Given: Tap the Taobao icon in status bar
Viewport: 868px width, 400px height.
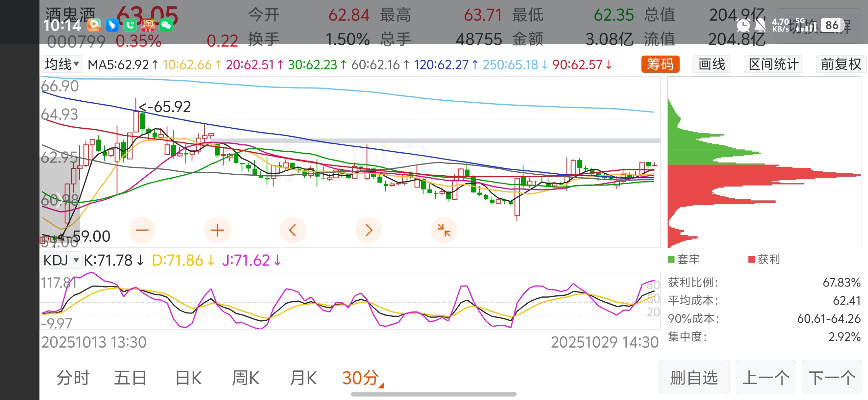Looking at the screenshot, I should (x=148, y=25).
